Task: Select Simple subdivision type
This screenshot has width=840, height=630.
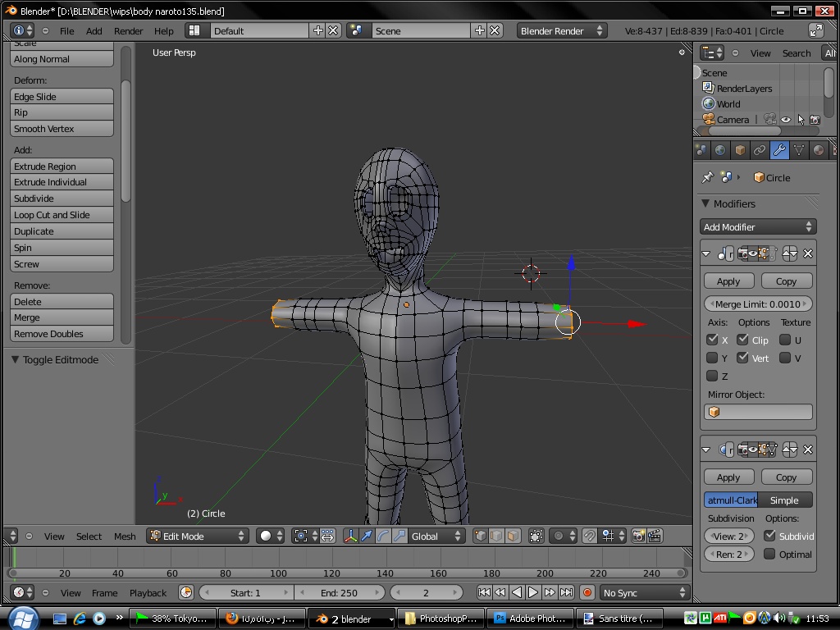Action: (x=784, y=500)
